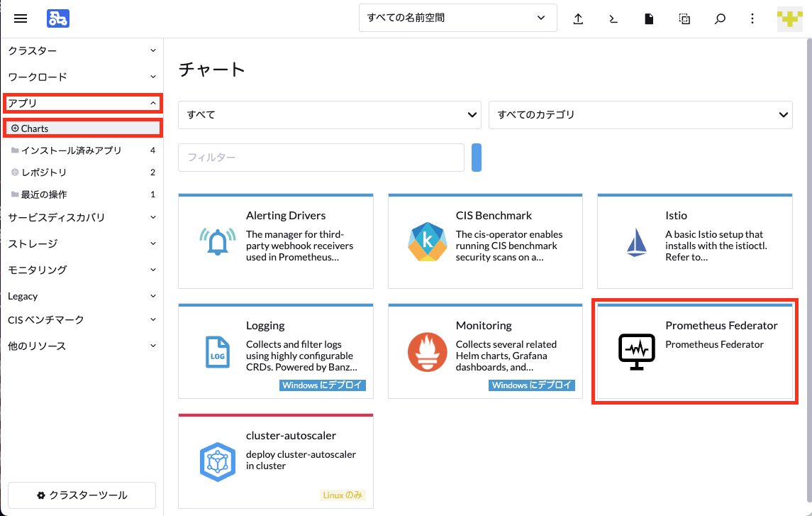
Task: Click the Linux のみ badge
Action: coord(343,495)
